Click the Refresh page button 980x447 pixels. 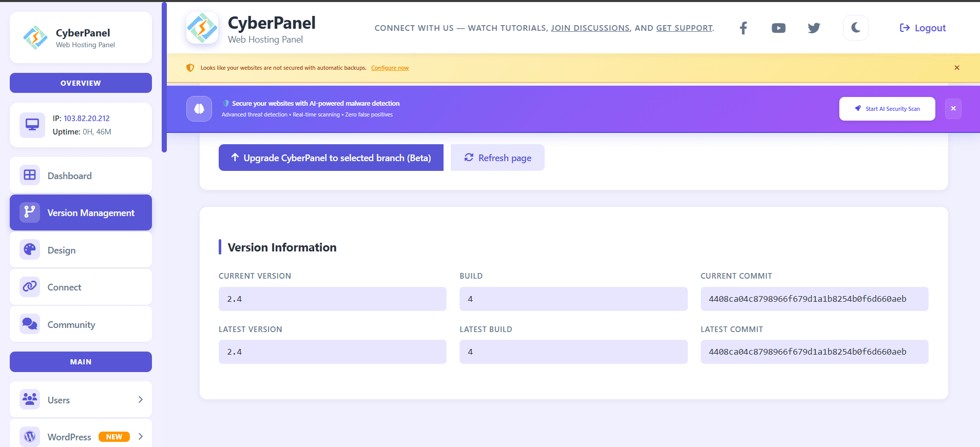click(x=497, y=158)
